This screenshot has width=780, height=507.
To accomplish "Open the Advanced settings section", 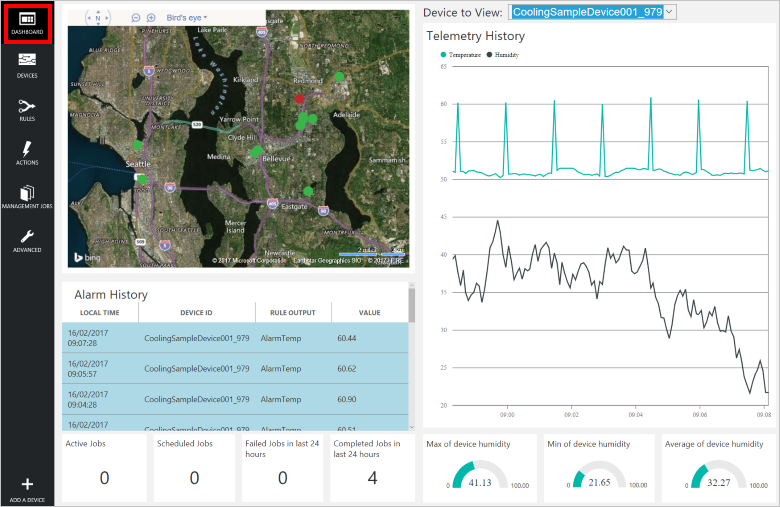I will pos(27,240).
